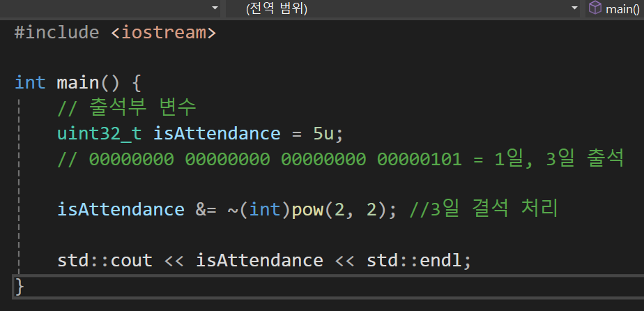Click isAttendance in the declaration line

217,133
